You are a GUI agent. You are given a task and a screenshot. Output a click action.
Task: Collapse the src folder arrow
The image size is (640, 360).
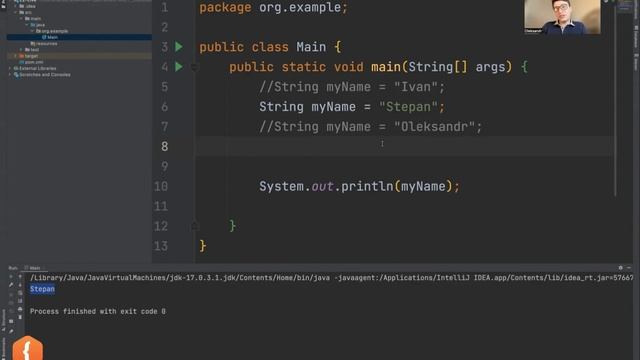[15, 12]
